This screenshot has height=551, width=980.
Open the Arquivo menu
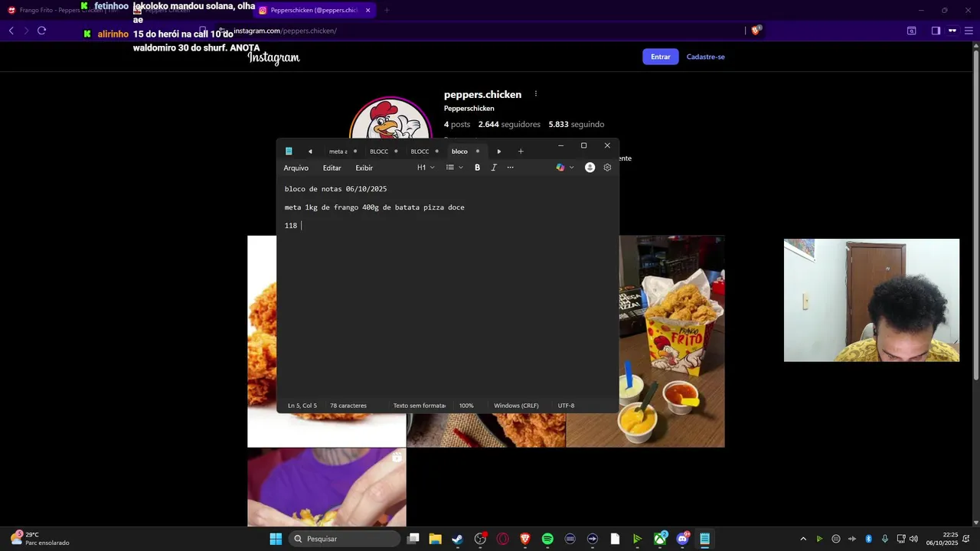pos(296,168)
